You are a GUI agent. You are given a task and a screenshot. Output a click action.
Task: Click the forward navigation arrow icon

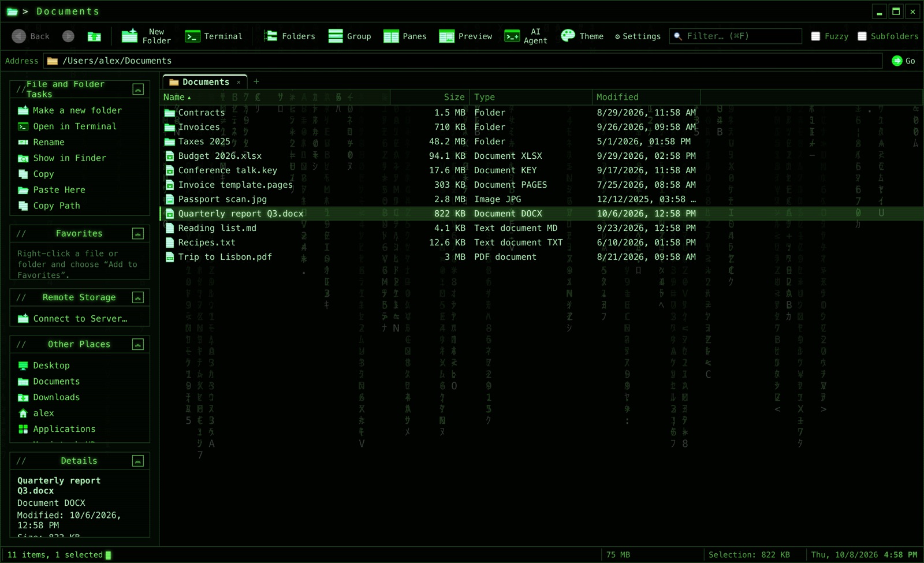68,36
